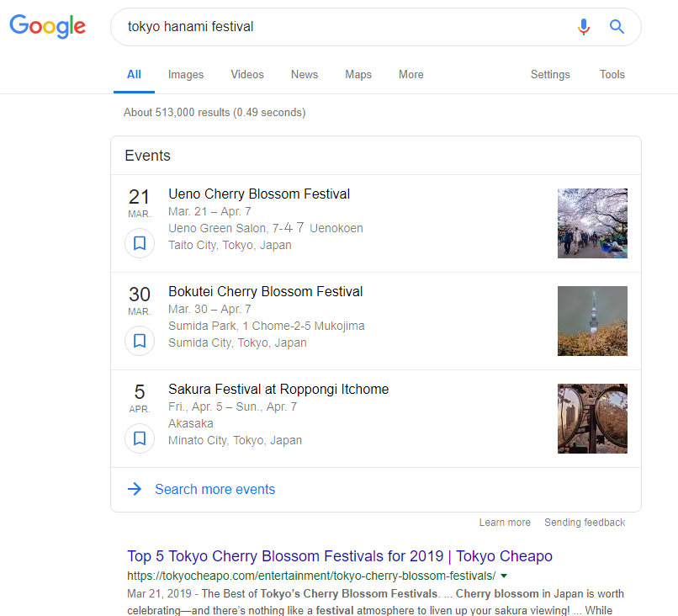678x616 pixels.
Task: Open the Ueno Cherry Blossom Festival photo
Action: (592, 223)
